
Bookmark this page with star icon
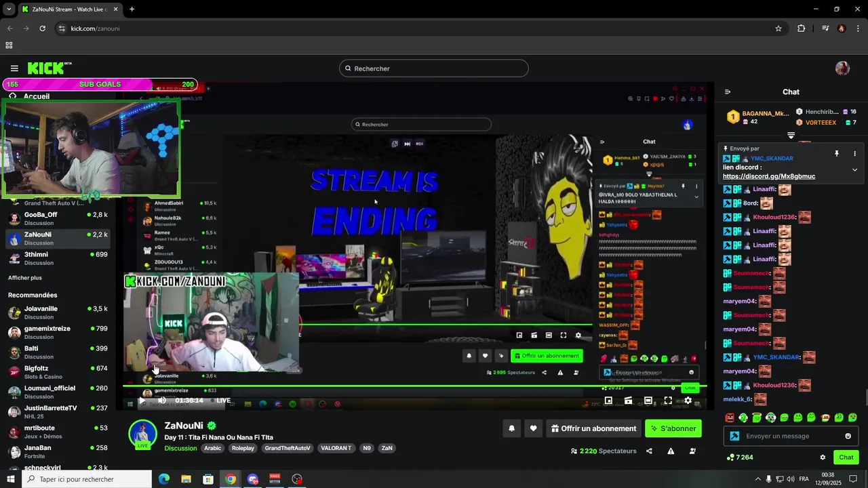click(x=778, y=28)
